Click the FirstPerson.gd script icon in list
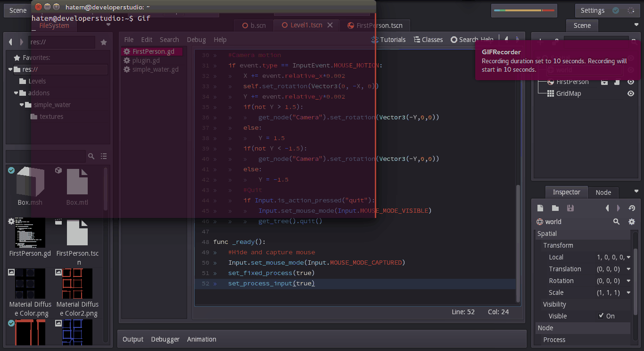Image resolution: width=644 pixels, height=351 pixels. coord(127,51)
